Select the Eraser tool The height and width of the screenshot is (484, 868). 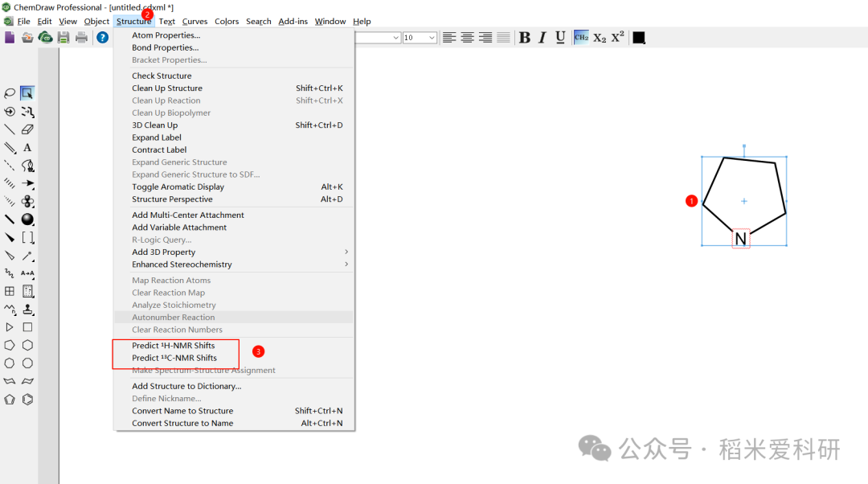(x=27, y=129)
